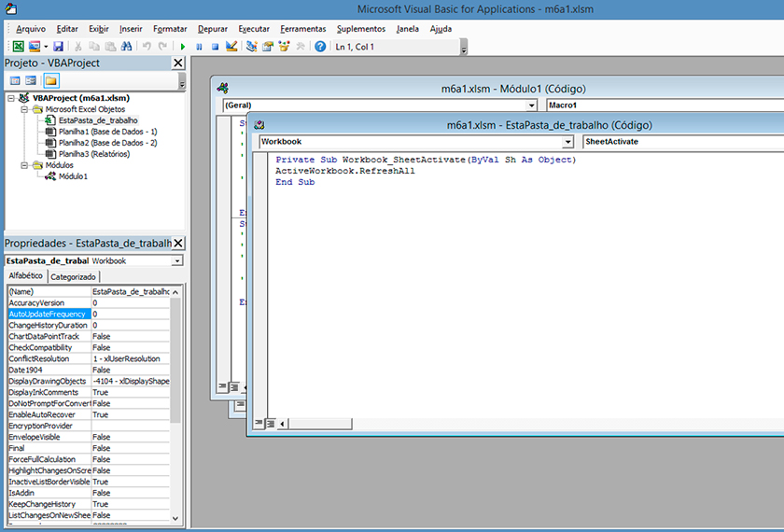The height and width of the screenshot is (532, 784).
Task: Switch to the Alfabético tab
Action: coord(26,275)
